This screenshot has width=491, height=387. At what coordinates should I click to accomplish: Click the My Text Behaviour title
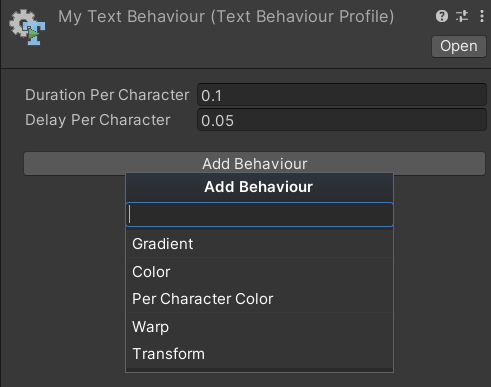click(226, 17)
